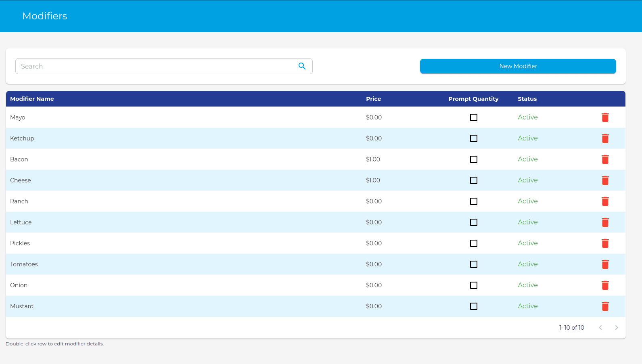Image resolution: width=642 pixels, height=364 pixels.
Task: Delete the Mayo modifier
Action: pos(605,117)
